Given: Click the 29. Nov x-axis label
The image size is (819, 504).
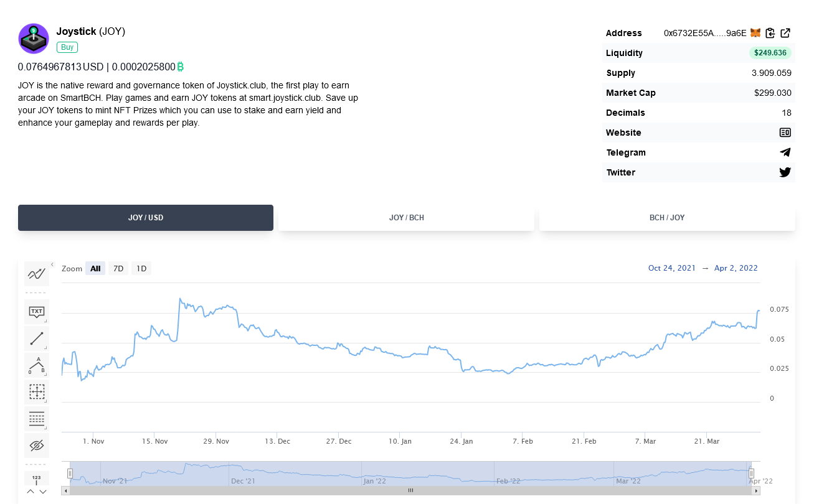Looking at the screenshot, I should tap(215, 441).
